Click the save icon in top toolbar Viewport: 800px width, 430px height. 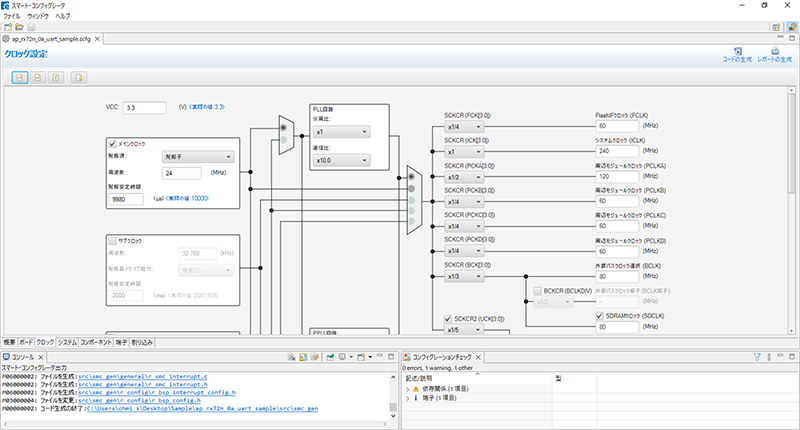click(x=31, y=27)
